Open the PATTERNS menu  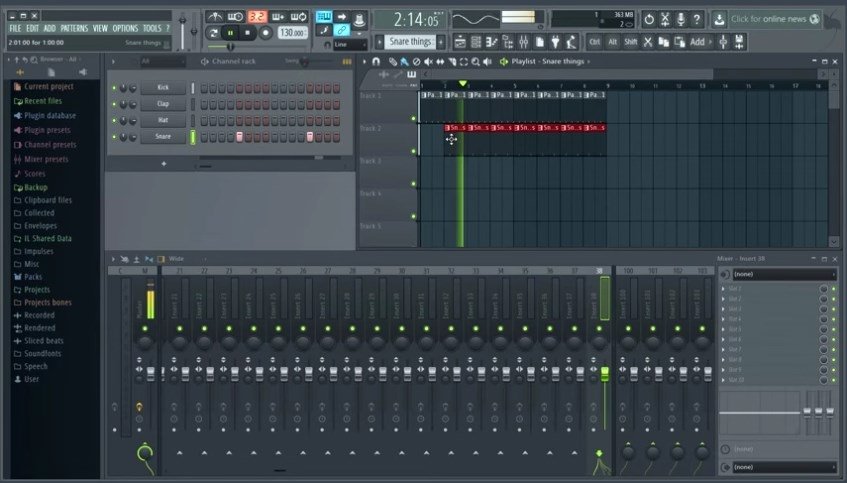tap(74, 28)
